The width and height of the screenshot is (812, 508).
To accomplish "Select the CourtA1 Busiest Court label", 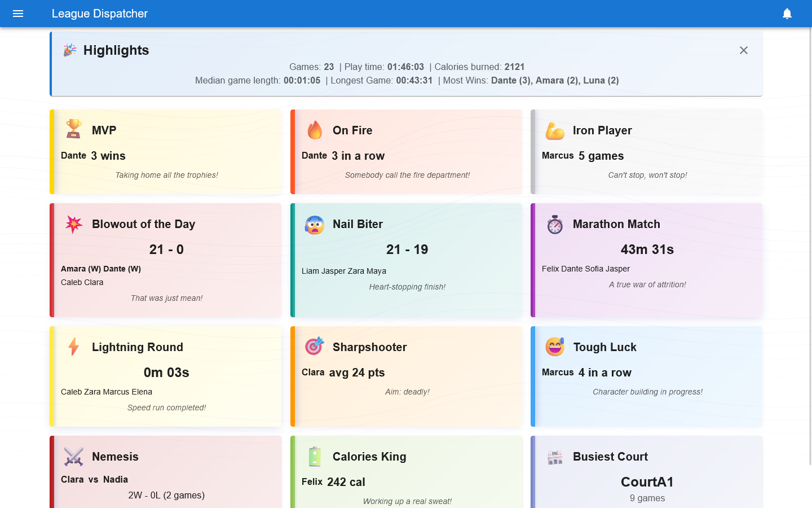I will coord(647,482).
